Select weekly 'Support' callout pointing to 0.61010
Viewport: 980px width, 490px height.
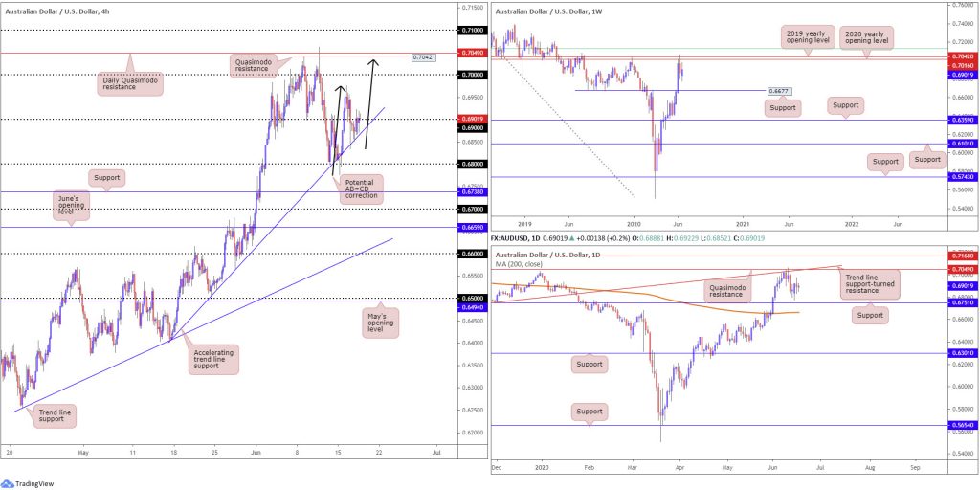point(927,160)
